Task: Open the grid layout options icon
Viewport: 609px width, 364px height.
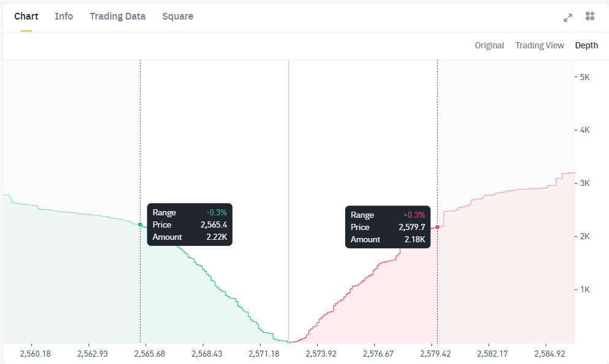Action: tap(590, 17)
